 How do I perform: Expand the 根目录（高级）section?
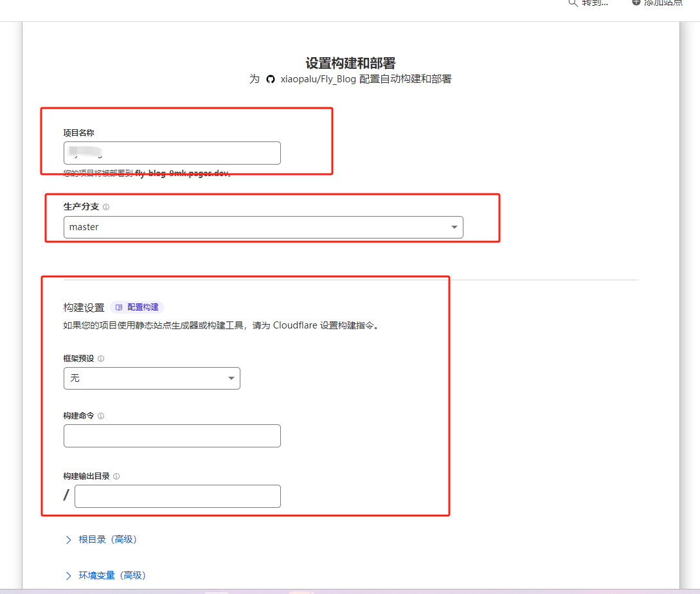click(x=108, y=539)
